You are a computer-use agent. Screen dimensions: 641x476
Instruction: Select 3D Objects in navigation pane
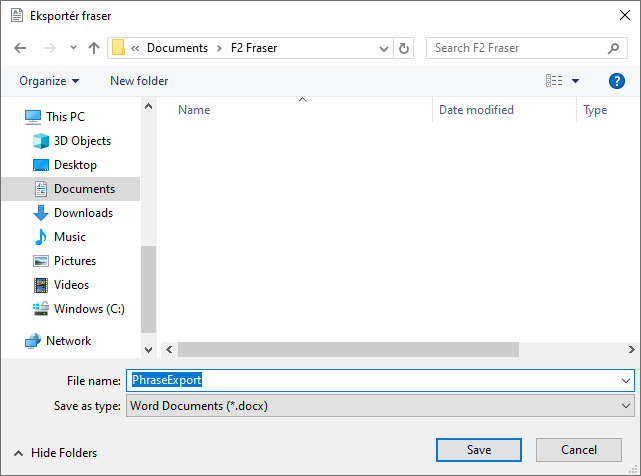82,141
